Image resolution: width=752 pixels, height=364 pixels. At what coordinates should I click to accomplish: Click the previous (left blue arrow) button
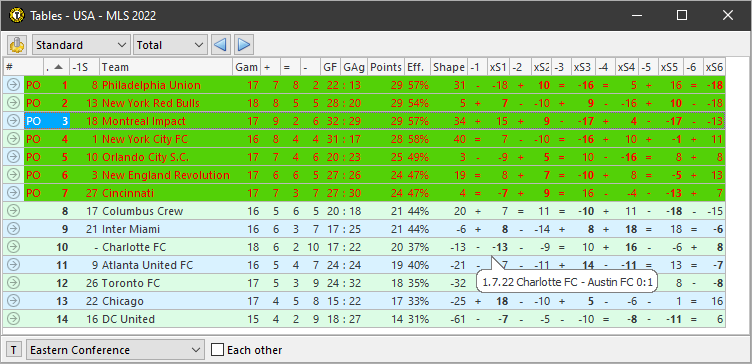pos(220,45)
